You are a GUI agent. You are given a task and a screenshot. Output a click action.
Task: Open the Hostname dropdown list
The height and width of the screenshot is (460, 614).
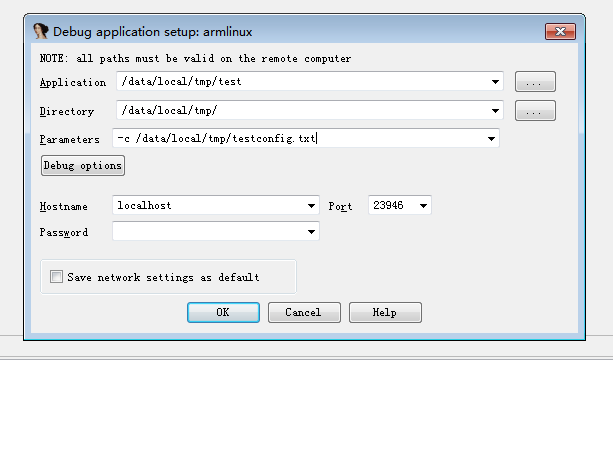[x=311, y=206]
